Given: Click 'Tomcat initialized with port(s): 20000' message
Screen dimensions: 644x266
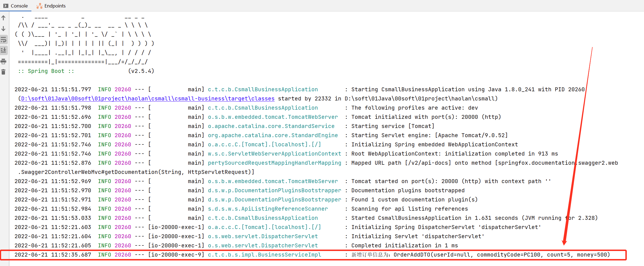Looking at the screenshot, I should [426, 117].
